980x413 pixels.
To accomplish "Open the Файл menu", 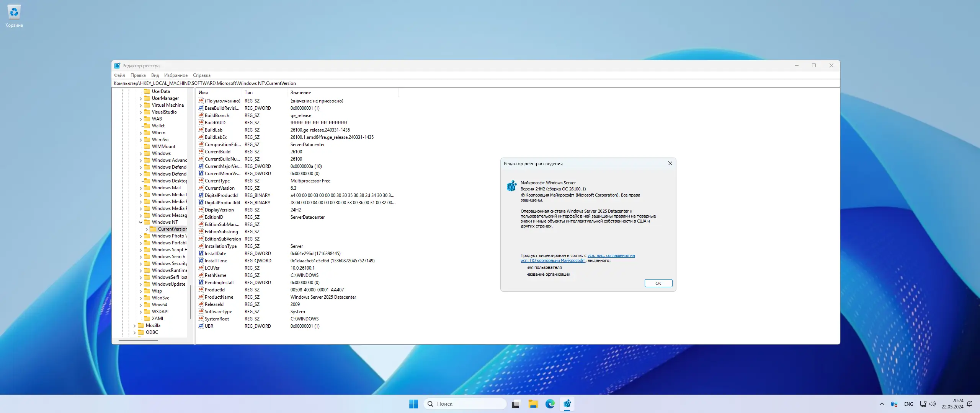I will pyautogui.click(x=119, y=75).
